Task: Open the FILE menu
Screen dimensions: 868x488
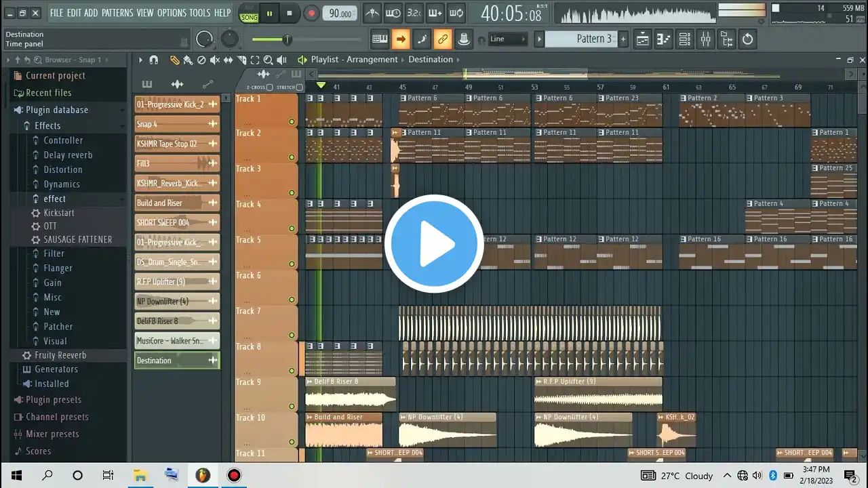Action: click(56, 13)
